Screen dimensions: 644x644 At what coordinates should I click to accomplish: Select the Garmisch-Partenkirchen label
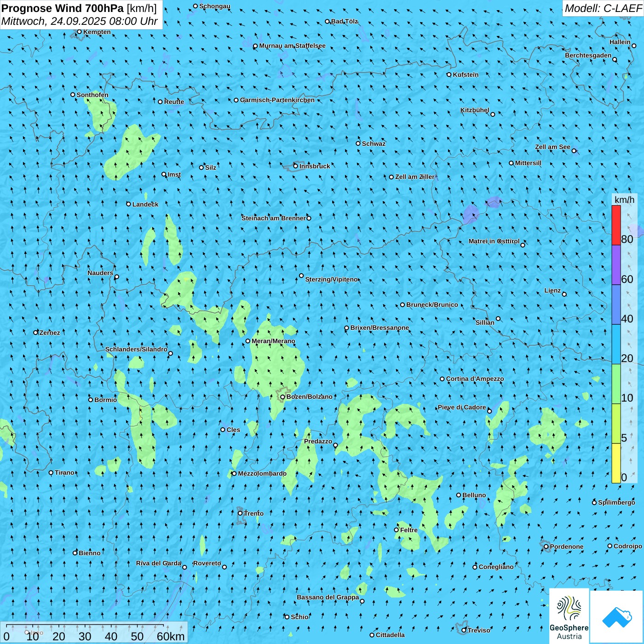coord(277,100)
